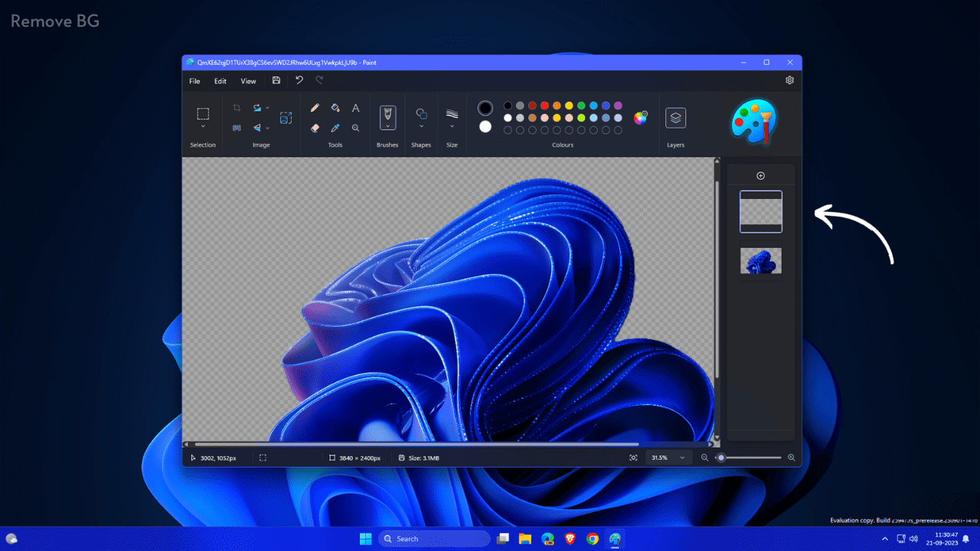Select the Eraser tool

coord(315,128)
